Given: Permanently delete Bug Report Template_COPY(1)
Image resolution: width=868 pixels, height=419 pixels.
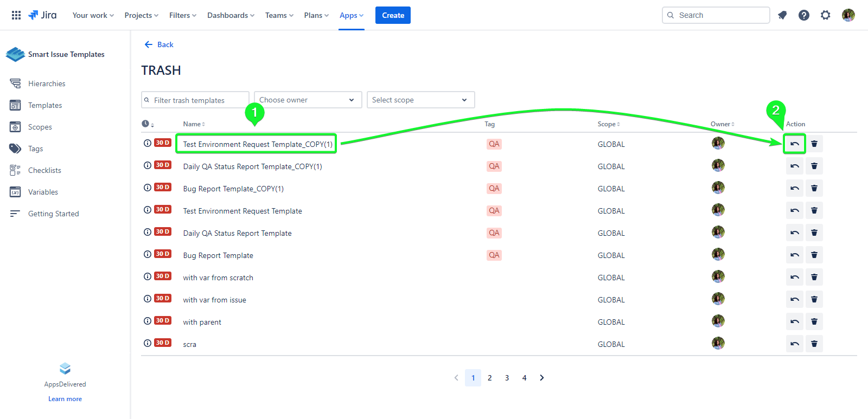Looking at the screenshot, I should (814, 189).
